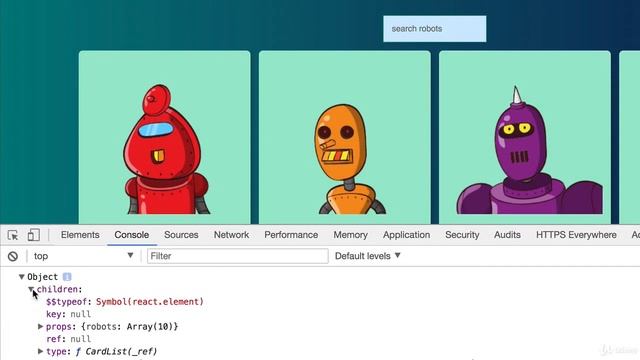
Task: Click the Object info badge icon
Action: point(67,277)
